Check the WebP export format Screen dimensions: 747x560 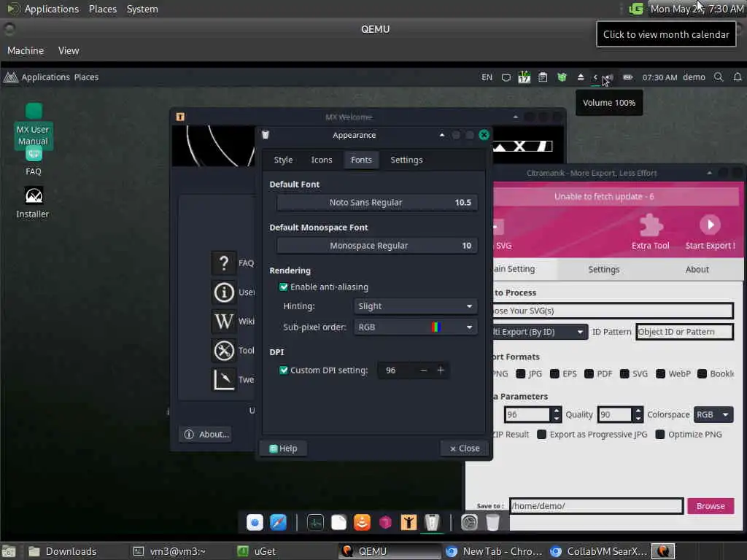point(660,374)
